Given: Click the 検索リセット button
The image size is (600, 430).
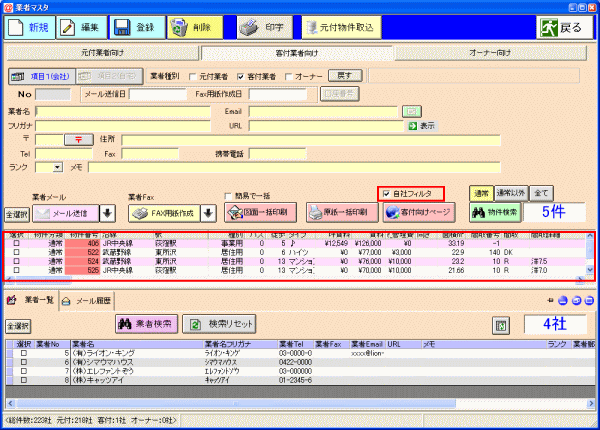Looking at the screenshot, I should point(219,324).
